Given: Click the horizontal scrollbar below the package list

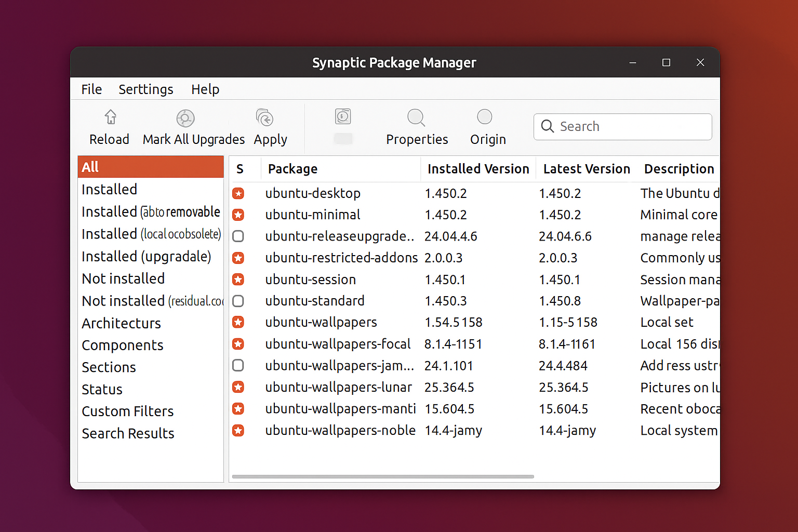Looking at the screenshot, I should click(x=383, y=476).
